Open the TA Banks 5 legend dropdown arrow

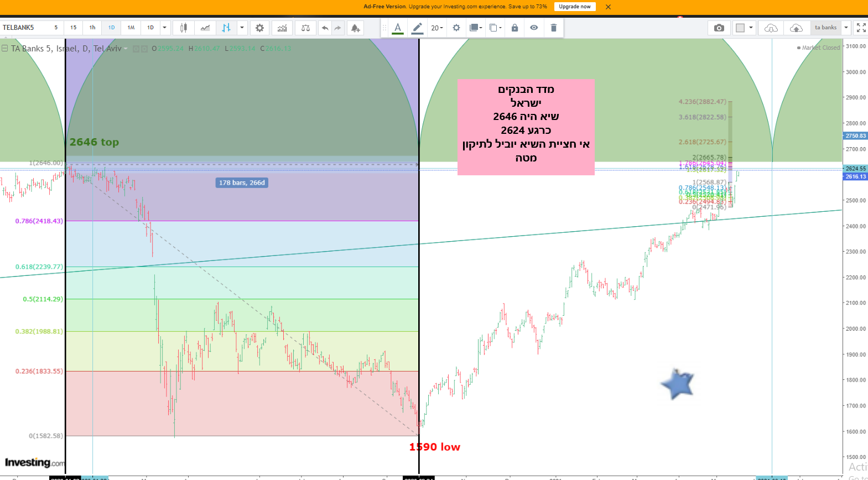(126, 49)
